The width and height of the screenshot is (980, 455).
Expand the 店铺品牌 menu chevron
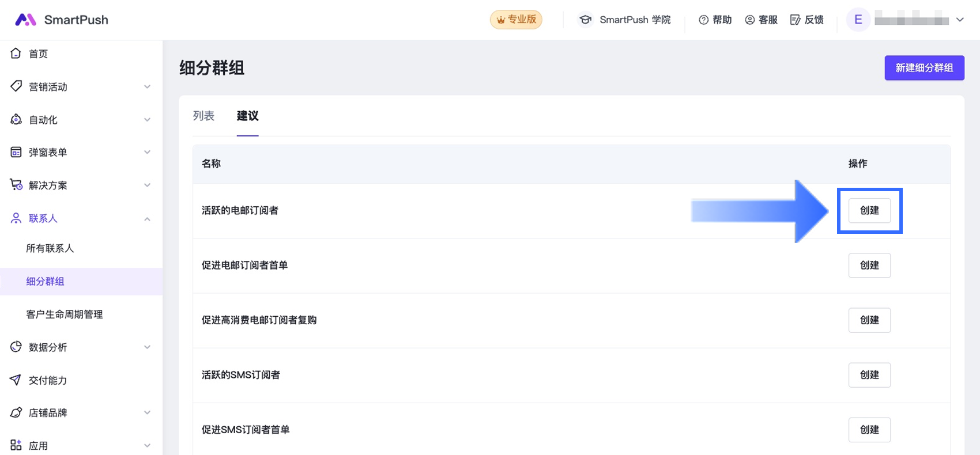(147, 413)
